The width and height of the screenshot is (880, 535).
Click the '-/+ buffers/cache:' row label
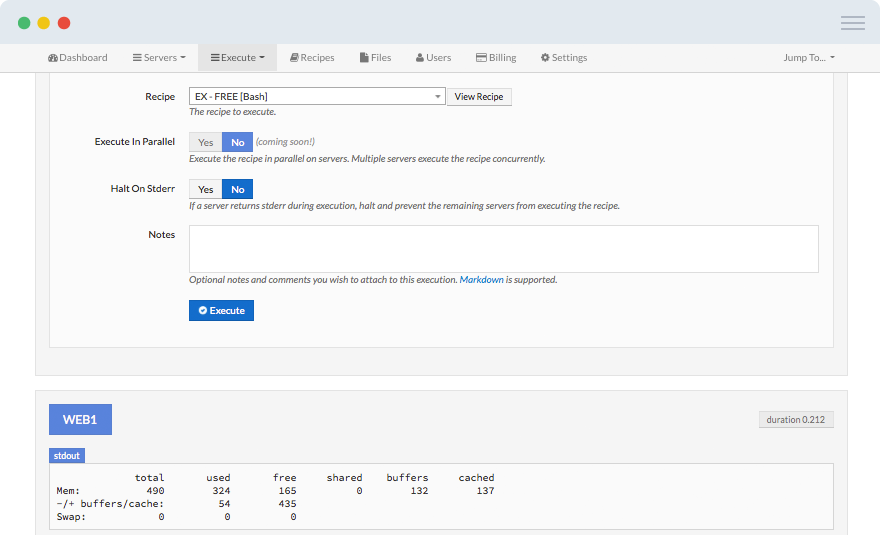point(110,504)
